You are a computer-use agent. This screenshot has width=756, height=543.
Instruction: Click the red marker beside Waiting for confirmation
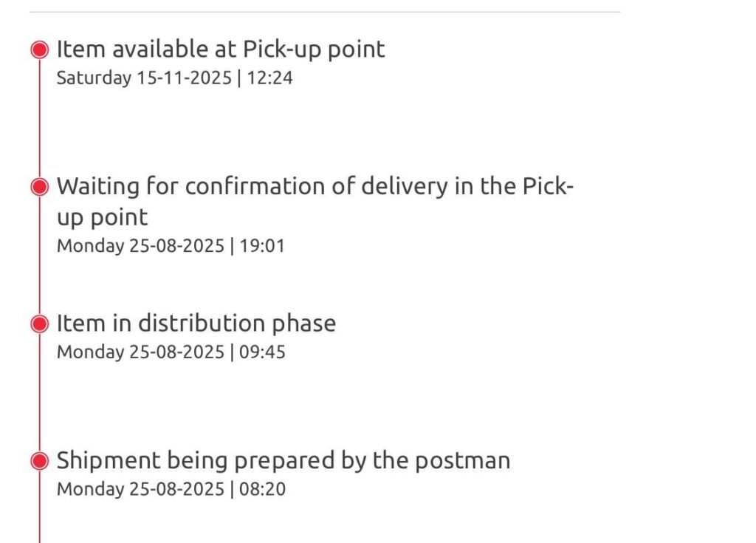pos(40,187)
